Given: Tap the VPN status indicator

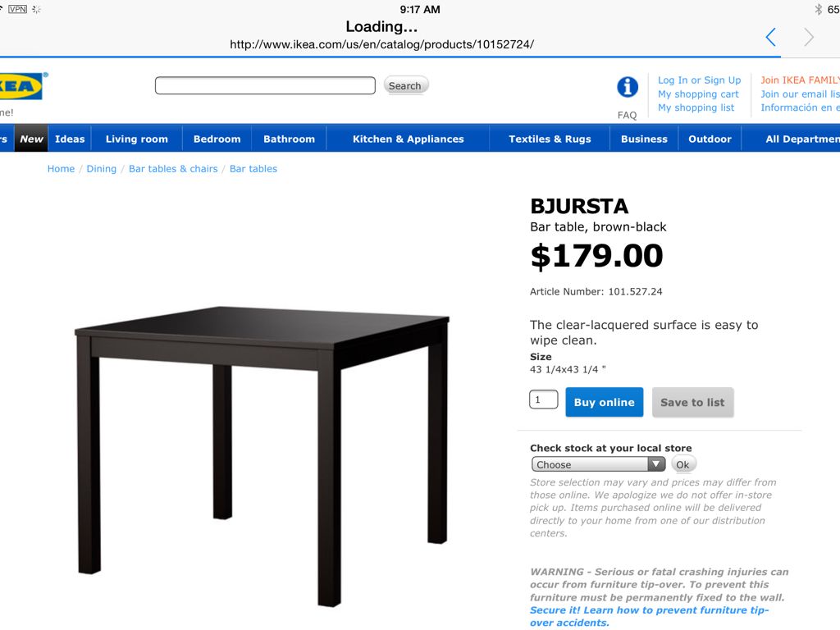Looking at the screenshot, I should pyautogui.click(x=18, y=9).
